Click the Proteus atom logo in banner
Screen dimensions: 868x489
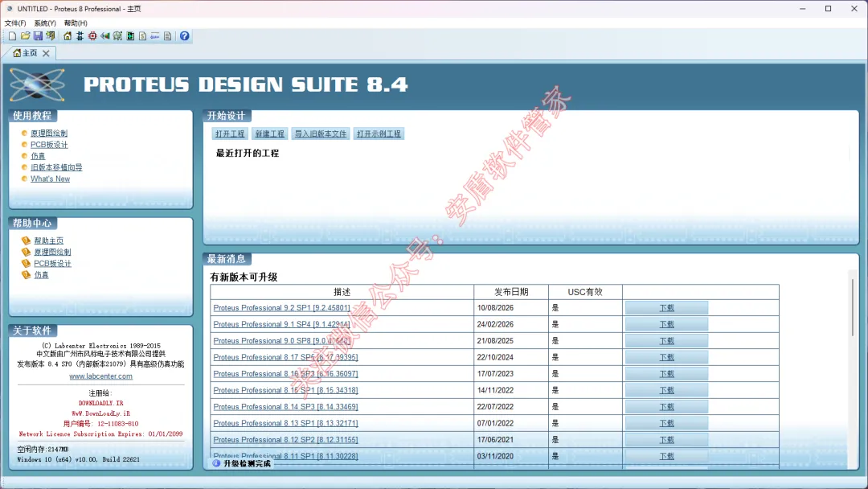click(37, 84)
